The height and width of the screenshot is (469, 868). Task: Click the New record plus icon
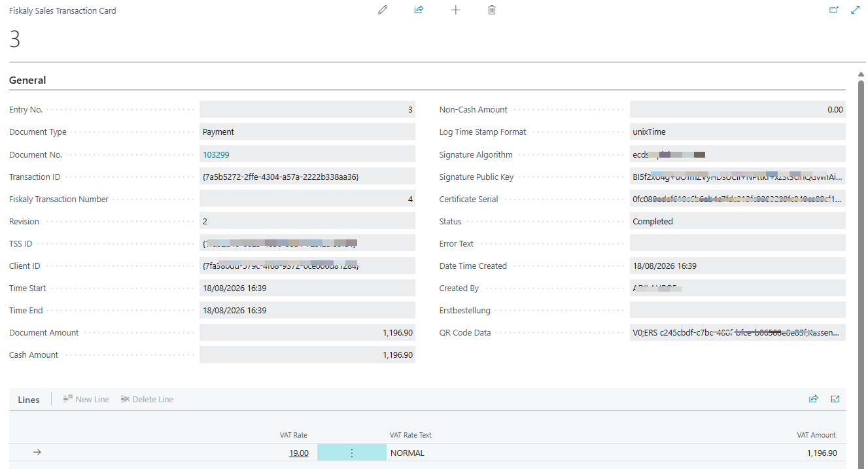pos(456,10)
